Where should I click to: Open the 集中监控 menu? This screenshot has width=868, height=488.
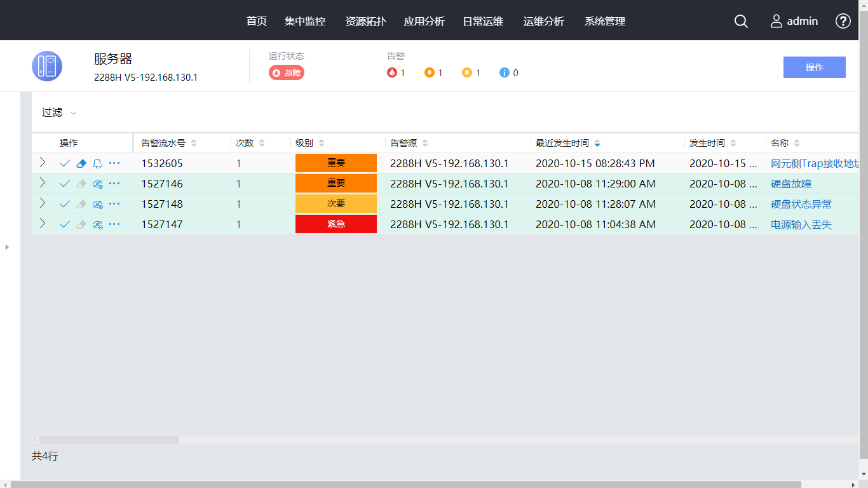pos(305,21)
